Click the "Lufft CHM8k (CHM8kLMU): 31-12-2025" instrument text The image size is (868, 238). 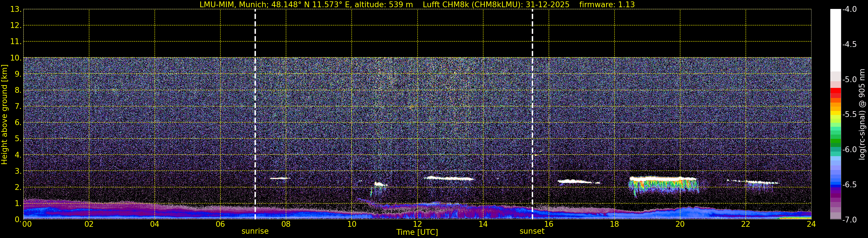496,5
